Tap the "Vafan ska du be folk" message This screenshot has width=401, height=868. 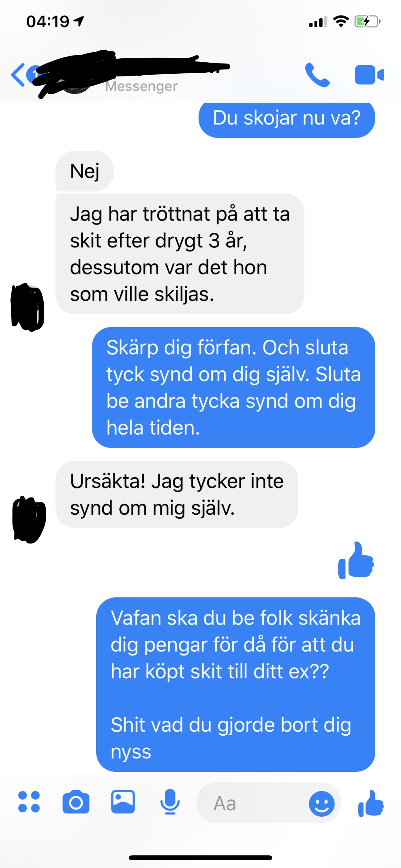point(236,684)
